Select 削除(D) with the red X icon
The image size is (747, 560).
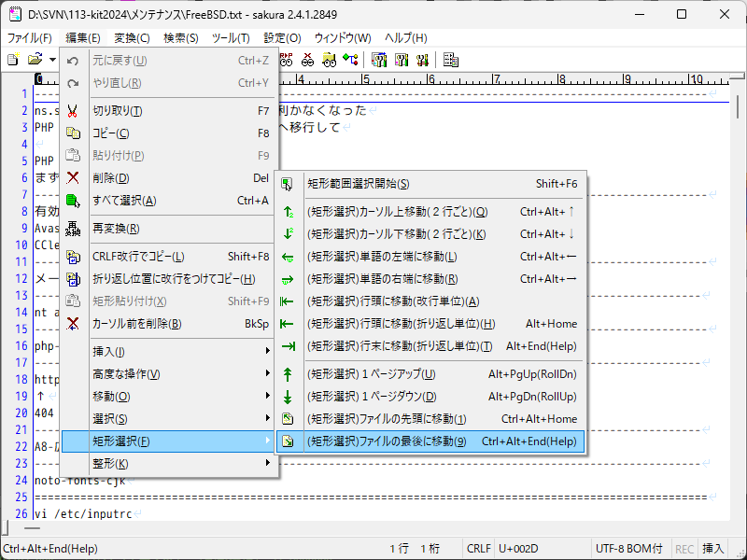click(170, 178)
